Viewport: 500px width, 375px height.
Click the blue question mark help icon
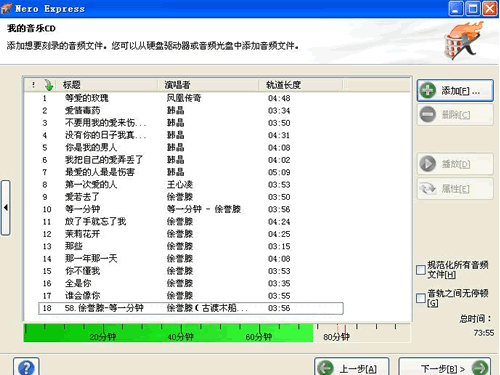26,368
